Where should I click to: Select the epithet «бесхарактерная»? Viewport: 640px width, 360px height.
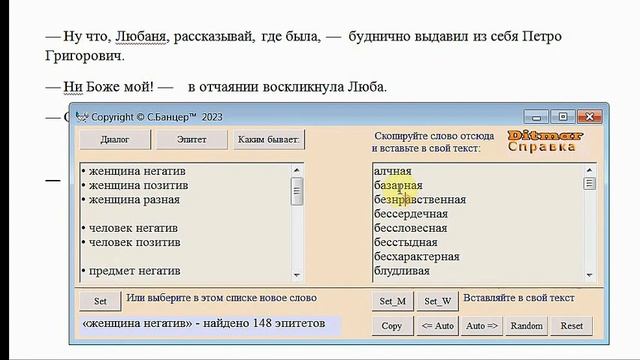(x=417, y=257)
